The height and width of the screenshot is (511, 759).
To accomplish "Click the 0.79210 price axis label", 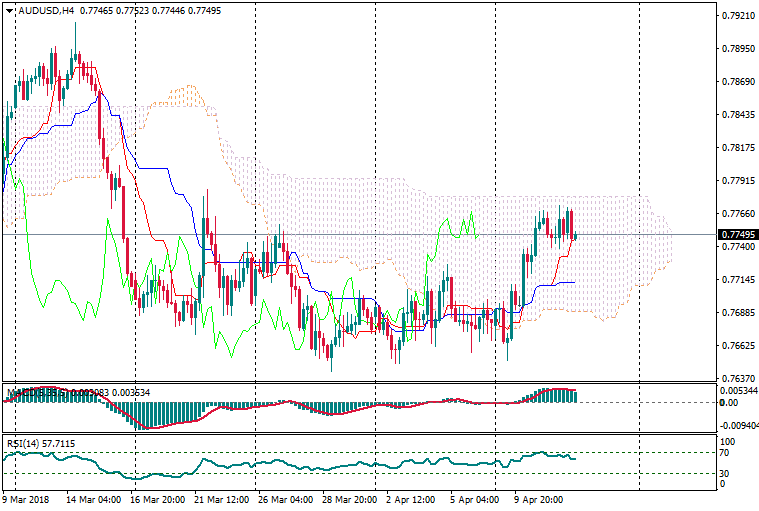I will pyautogui.click(x=737, y=16).
